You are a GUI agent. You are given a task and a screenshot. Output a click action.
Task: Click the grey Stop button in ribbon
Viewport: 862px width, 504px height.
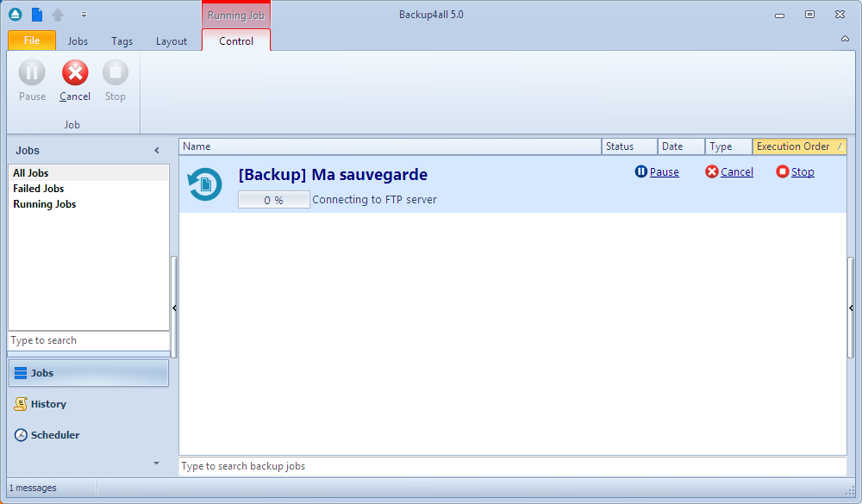pos(116,81)
